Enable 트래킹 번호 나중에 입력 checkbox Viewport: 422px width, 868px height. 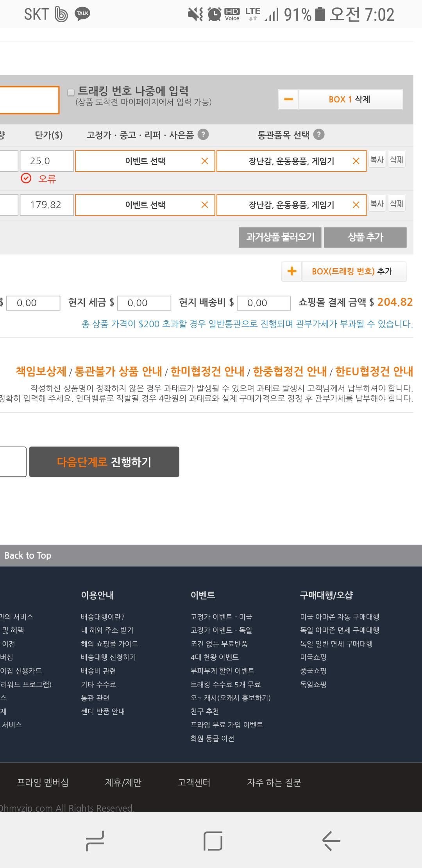click(x=71, y=92)
